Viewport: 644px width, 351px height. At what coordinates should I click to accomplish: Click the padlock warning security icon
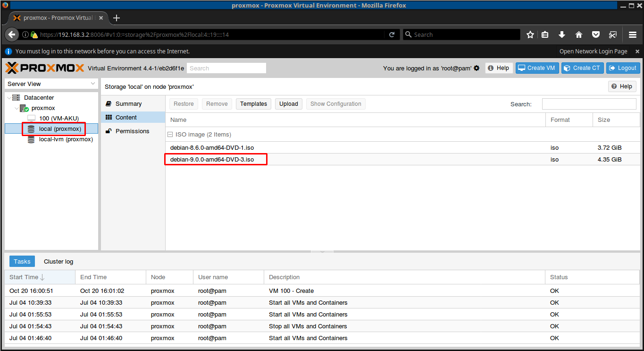[x=34, y=34]
